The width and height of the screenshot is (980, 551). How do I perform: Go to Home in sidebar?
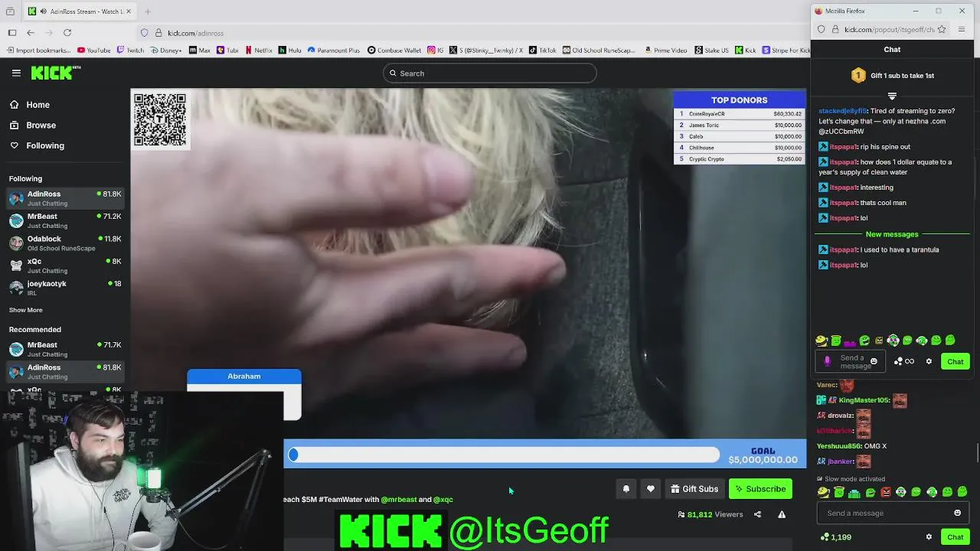tap(38, 105)
